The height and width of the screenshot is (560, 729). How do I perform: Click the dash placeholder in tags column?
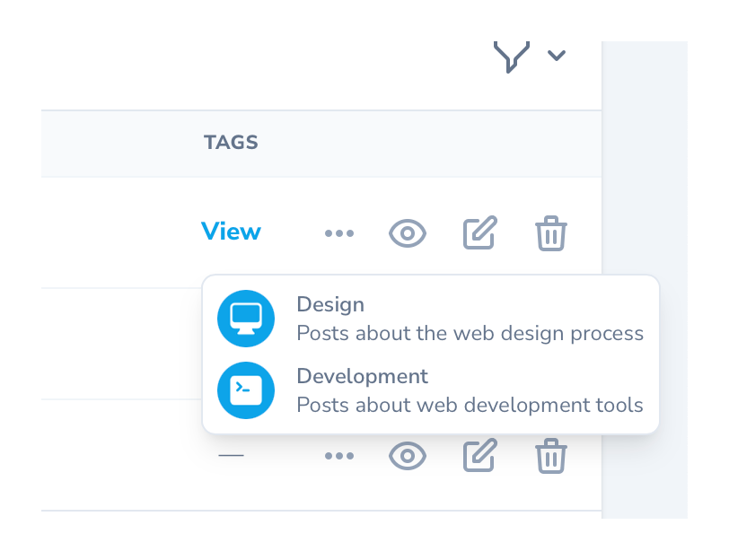[231, 455]
